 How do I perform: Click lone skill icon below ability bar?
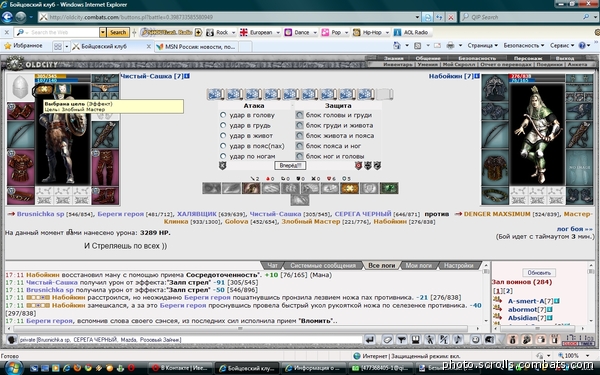tap(300, 200)
